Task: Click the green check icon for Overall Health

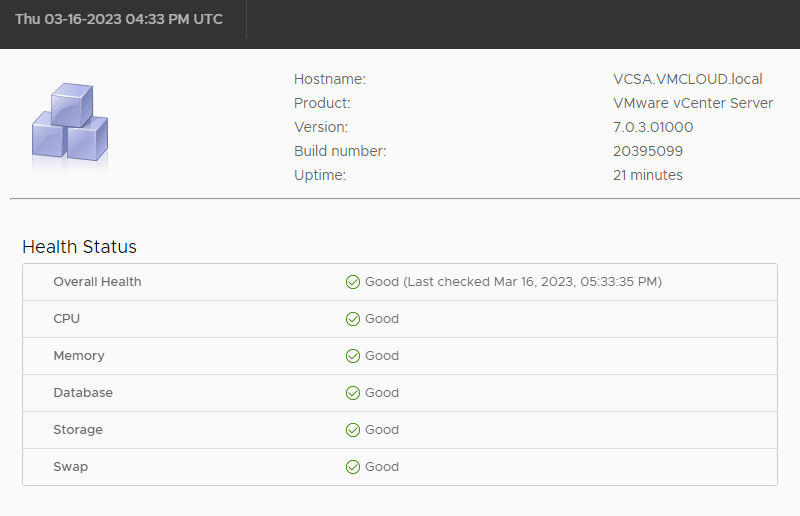Action: (353, 282)
